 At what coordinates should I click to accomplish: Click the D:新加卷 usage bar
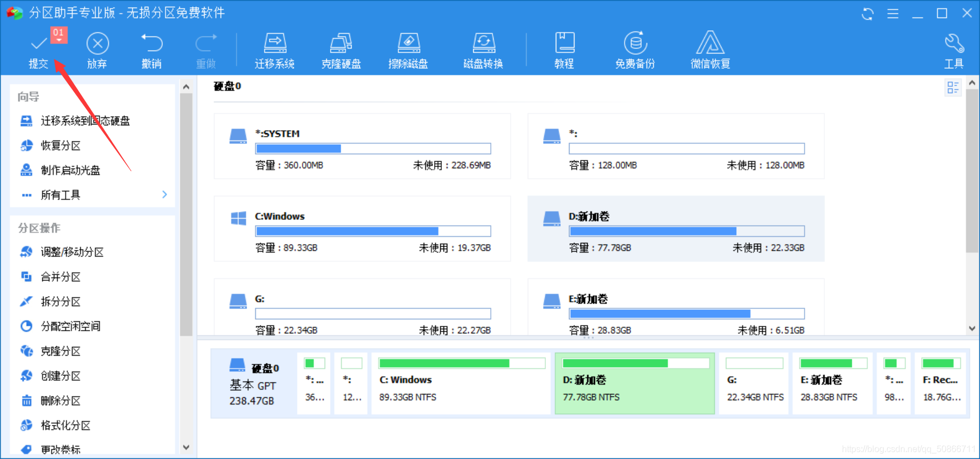tap(687, 231)
